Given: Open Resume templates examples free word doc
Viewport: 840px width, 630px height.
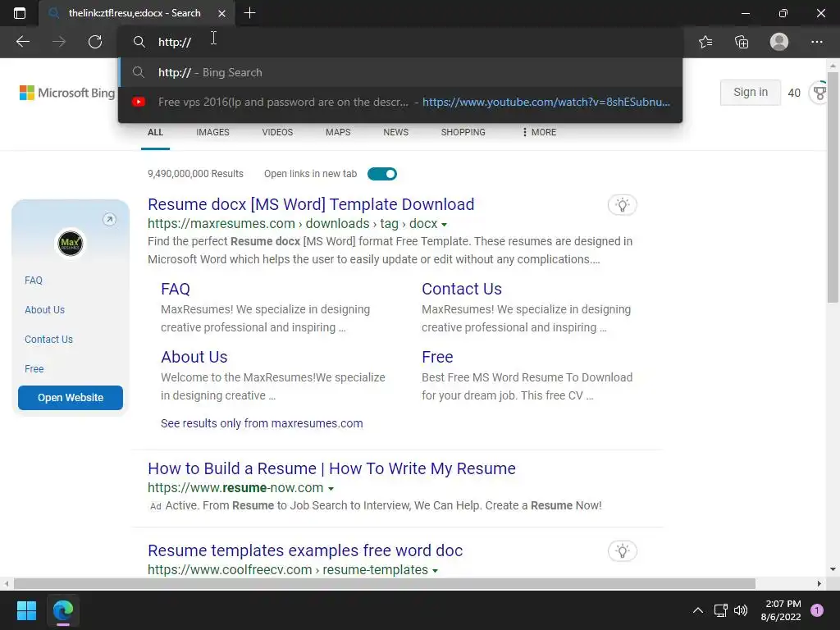Looking at the screenshot, I should [x=305, y=550].
